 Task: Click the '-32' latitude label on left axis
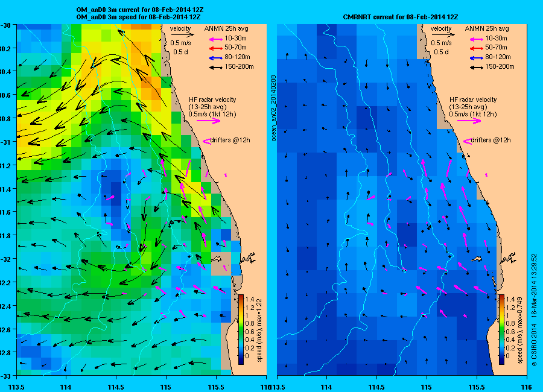(6, 259)
